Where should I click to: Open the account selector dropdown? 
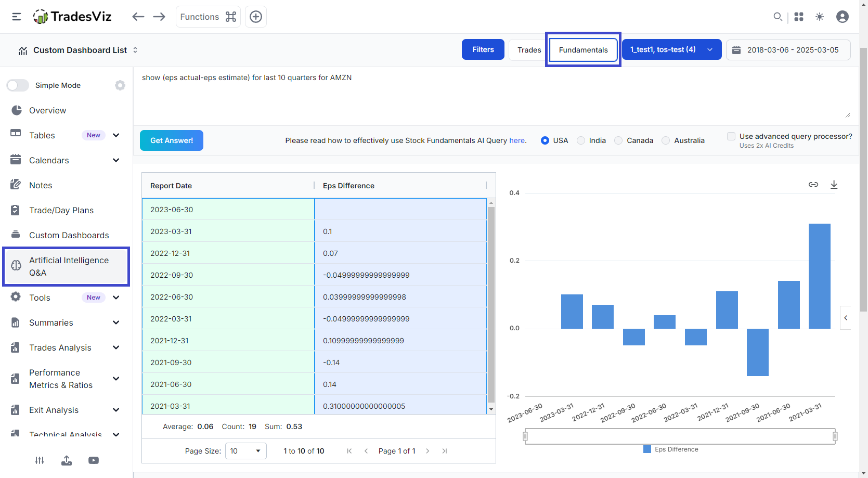[x=672, y=49]
